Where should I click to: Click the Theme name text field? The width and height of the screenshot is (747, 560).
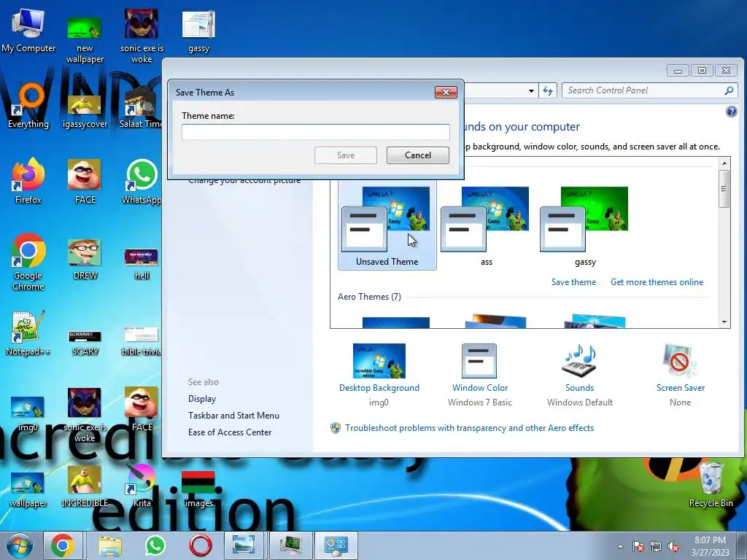tap(315, 132)
